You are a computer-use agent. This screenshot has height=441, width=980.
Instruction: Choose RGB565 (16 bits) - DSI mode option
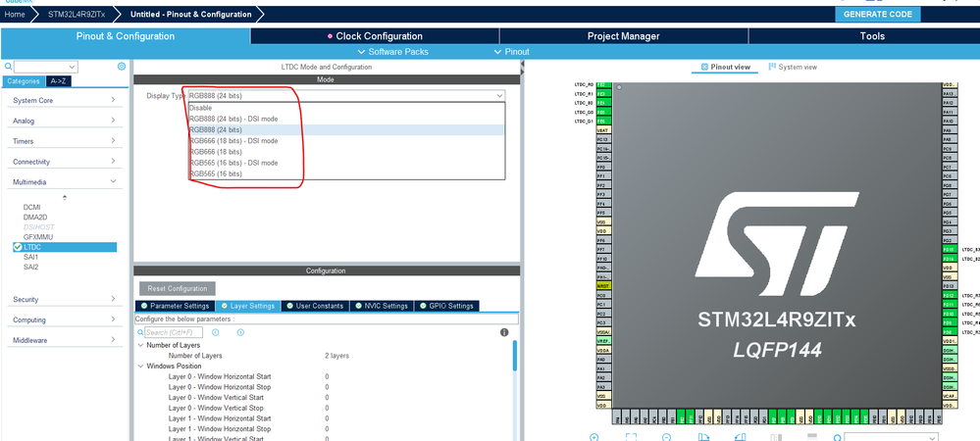[346, 163]
